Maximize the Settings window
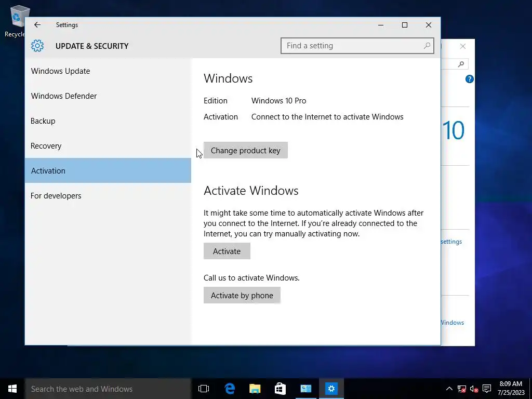532x399 pixels. (x=405, y=25)
